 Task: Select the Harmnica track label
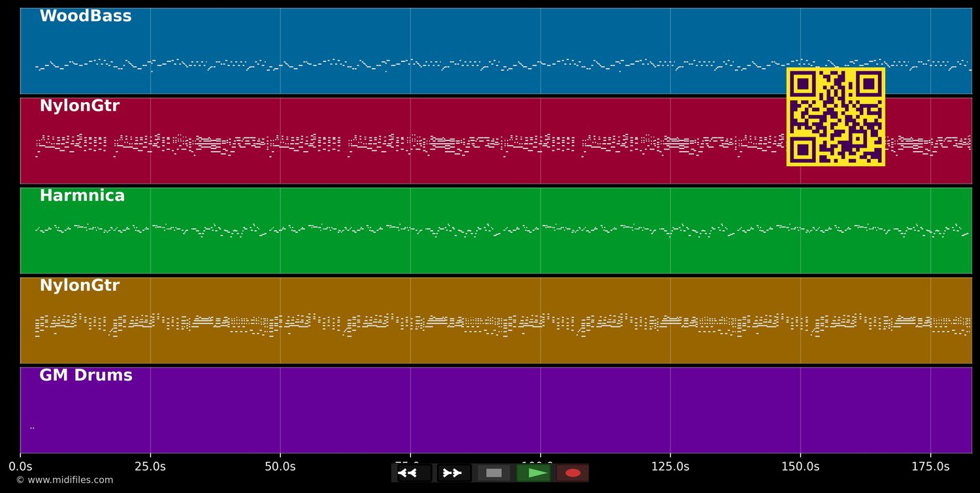point(82,196)
